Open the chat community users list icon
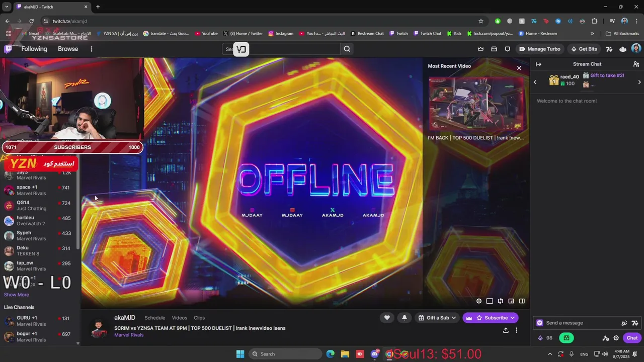This screenshot has height=362, width=644. click(x=636, y=64)
